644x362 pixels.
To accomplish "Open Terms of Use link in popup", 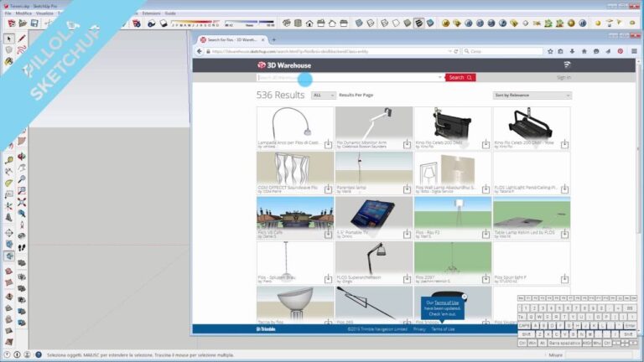I will point(446,303).
